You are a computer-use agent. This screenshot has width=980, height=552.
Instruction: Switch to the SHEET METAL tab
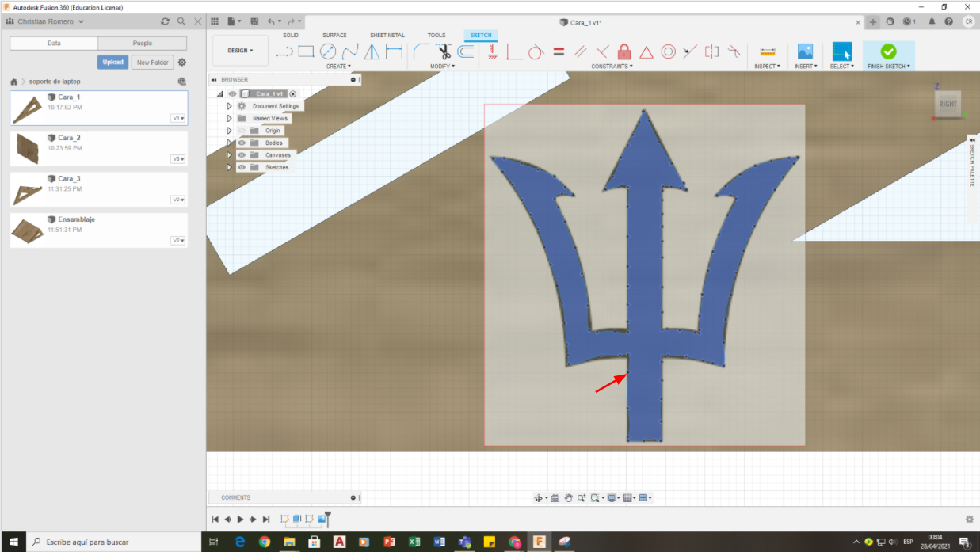point(387,35)
